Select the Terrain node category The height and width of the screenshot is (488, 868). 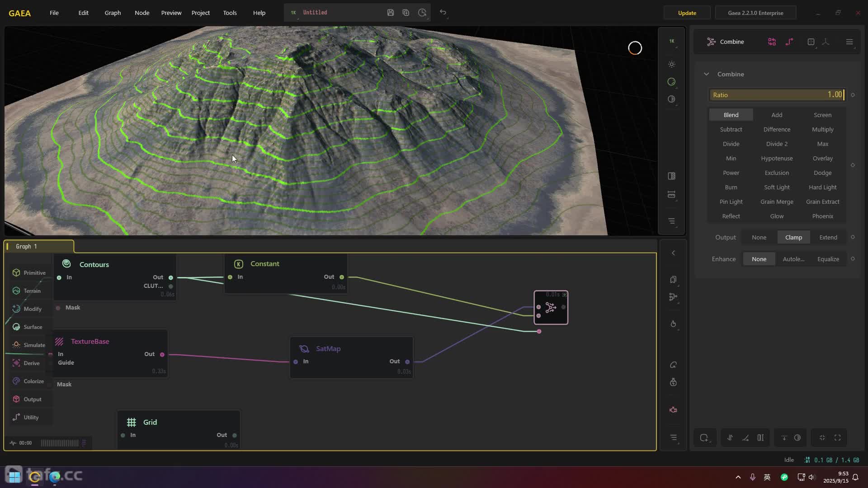[x=32, y=291]
